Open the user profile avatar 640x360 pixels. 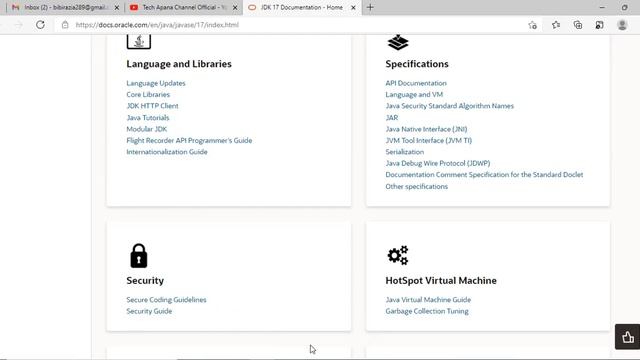point(622,25)
